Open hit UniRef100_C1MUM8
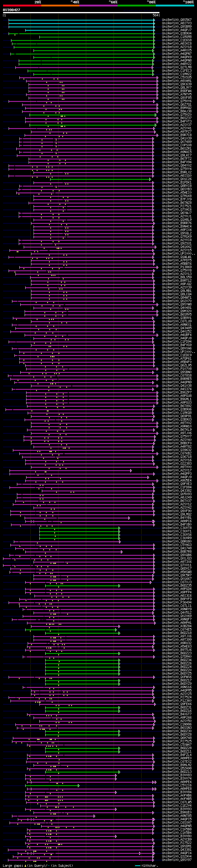The image size is (197, 868). (177, 37)
